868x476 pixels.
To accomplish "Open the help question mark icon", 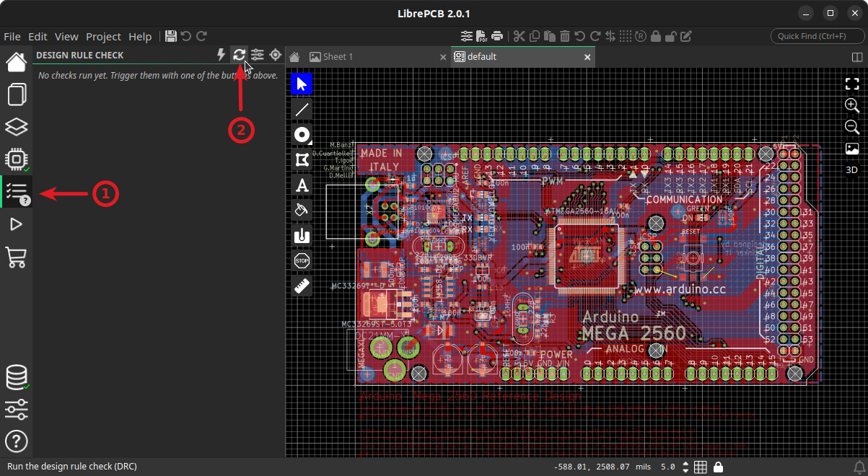I will pyautogui.click(x=16, y=441).
